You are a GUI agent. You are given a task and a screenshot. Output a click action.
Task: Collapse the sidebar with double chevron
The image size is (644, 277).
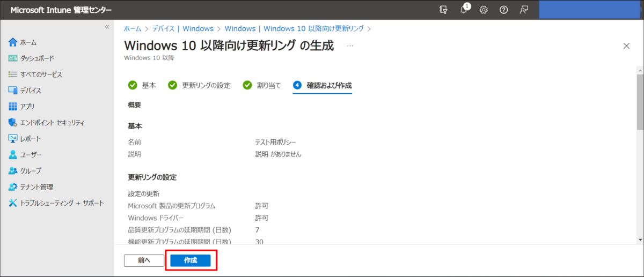tap(107, 27)
